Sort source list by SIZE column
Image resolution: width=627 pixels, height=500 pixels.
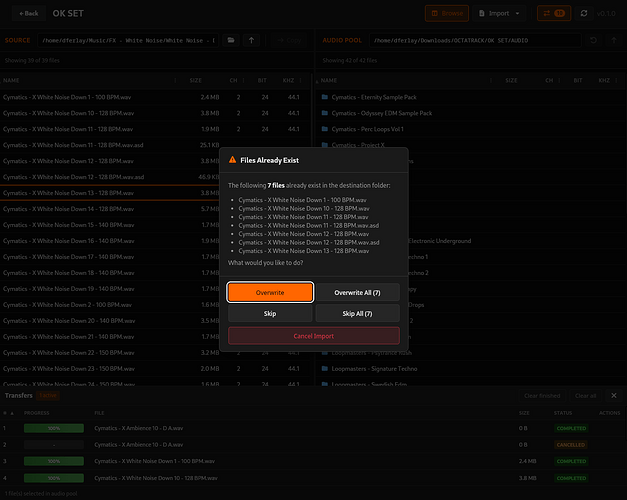coord(196,80)
